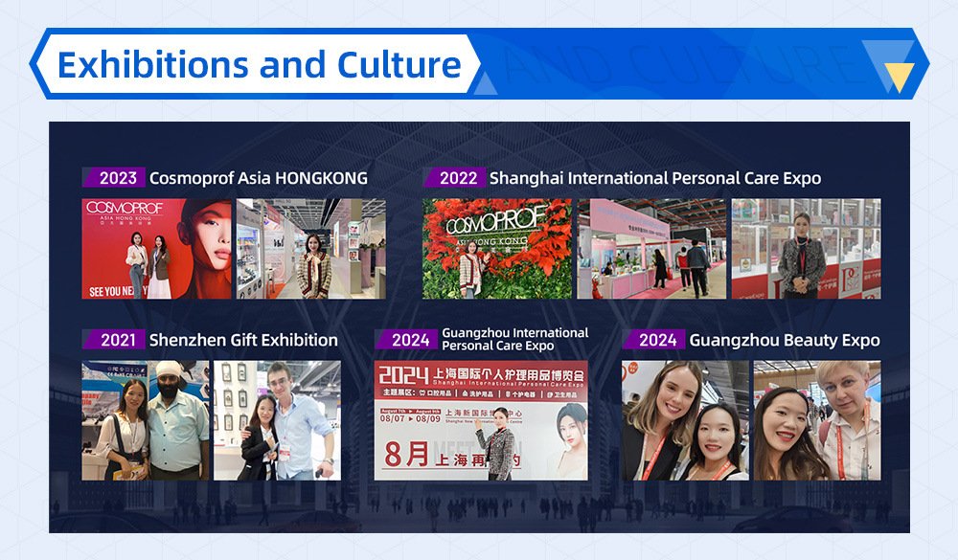Open the 2024 Shanghai expo banner photo
This screenshot has width=958, height=560.
click(481, 420)
